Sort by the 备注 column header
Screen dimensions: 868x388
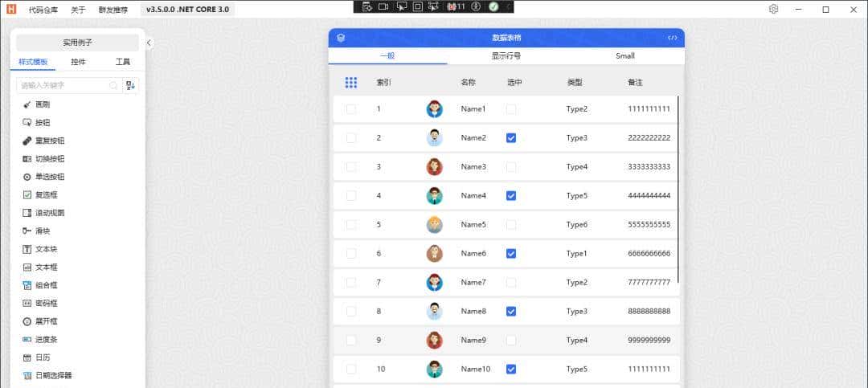point(635,83)
